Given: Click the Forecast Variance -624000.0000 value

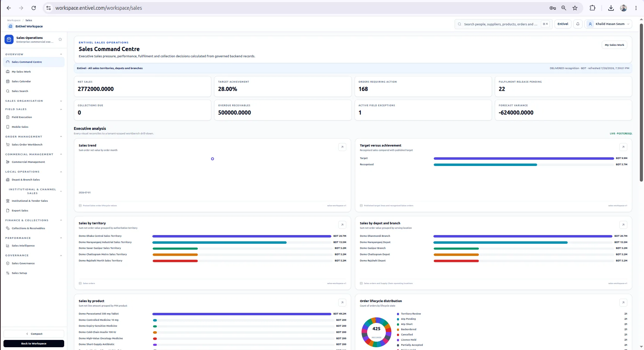Looking at the screenshot, I should pos(516,112).
